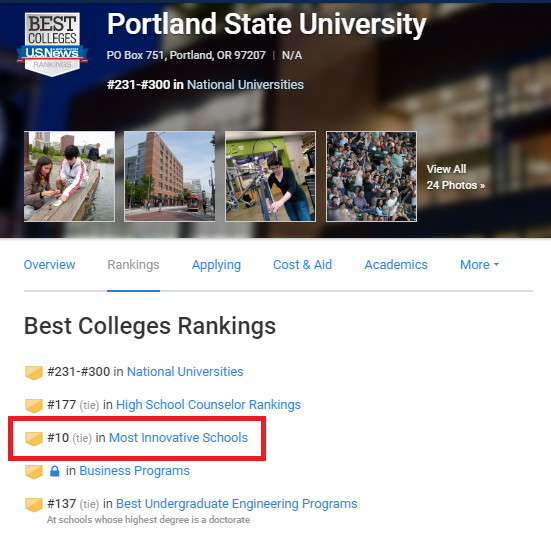Open the Academics tab
The image size is (551, 550).
396,265
